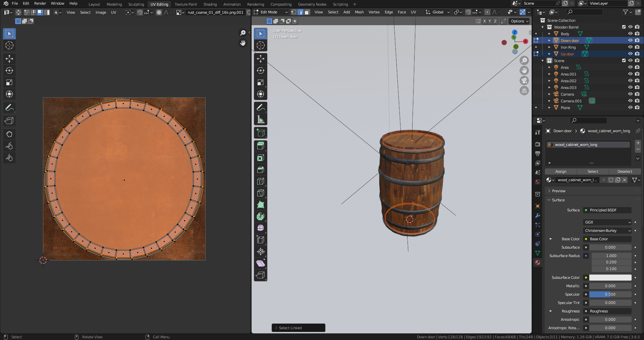
Task: Toggle X axis mirror in viewport header
Action: (x=484, y=21)
